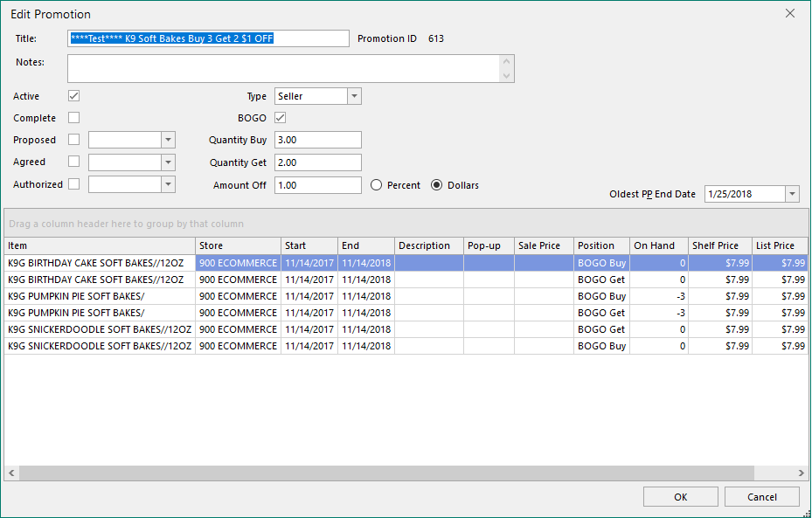Click the grid scroll left arrow
This screenshot has height=518, width=812.
tap(11, 473)
